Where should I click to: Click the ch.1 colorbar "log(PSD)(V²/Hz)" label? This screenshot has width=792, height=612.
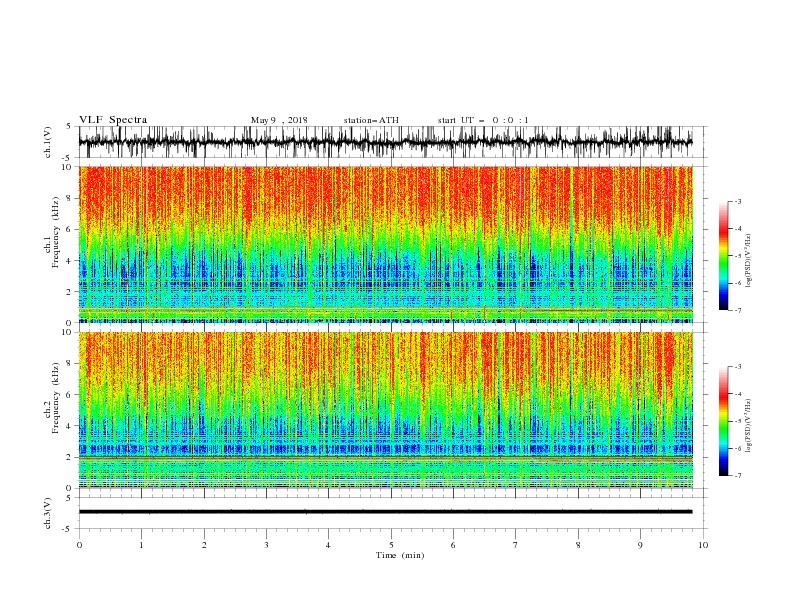pyautogui.click(x=748, y=261)
